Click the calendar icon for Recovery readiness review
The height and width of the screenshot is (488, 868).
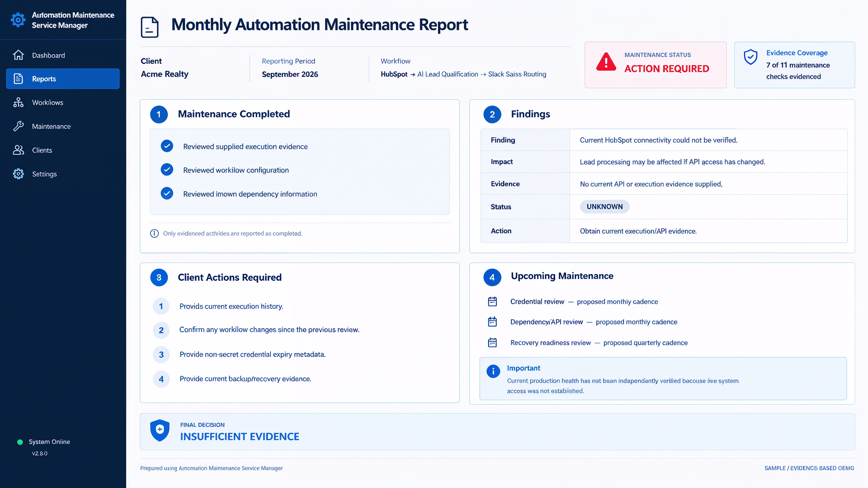tap(492, 342)
